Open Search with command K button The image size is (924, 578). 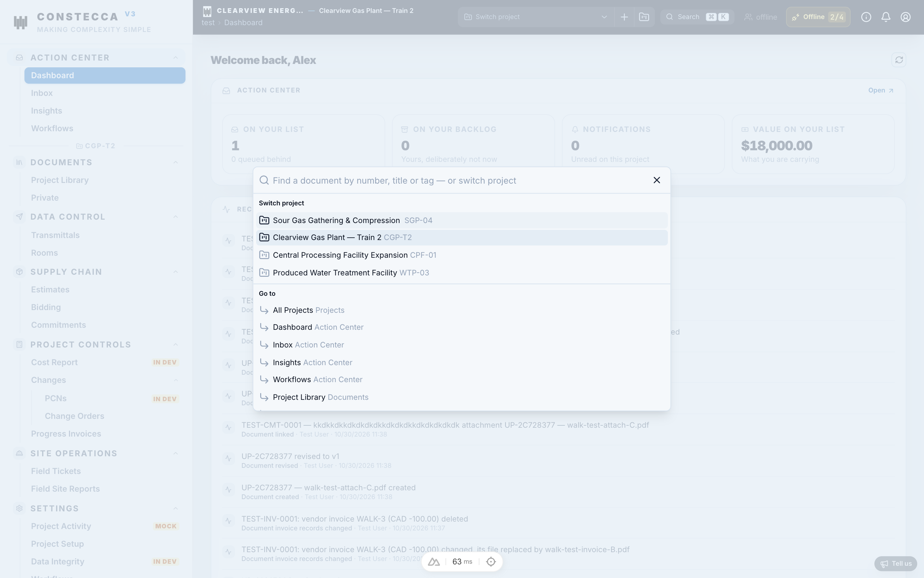click(697, 17)
